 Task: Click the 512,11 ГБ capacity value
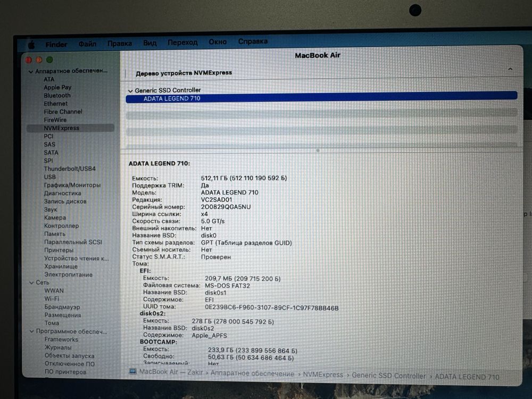[x=244, y=178]
